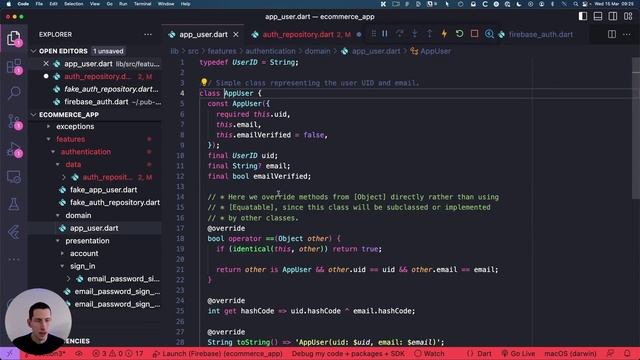640x360 pixels.
Task: Open the Source Control view
Action: pyautogui.click(x=14, y=121)
